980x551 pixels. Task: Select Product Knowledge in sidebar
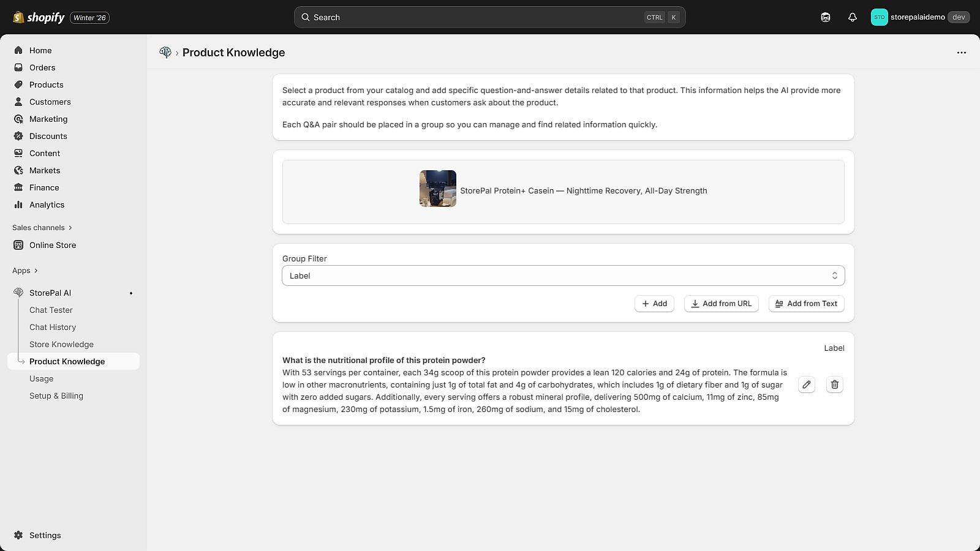click(x=73, y=361)
